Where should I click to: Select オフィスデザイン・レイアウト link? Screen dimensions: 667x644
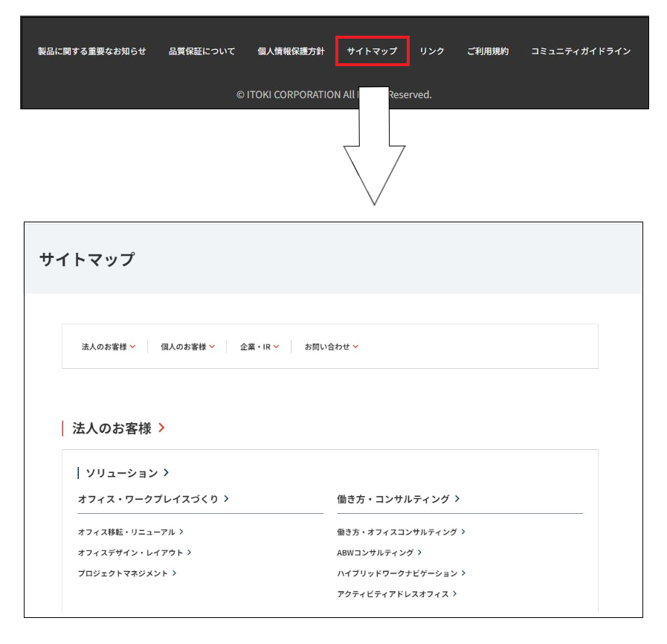point(134,553)
